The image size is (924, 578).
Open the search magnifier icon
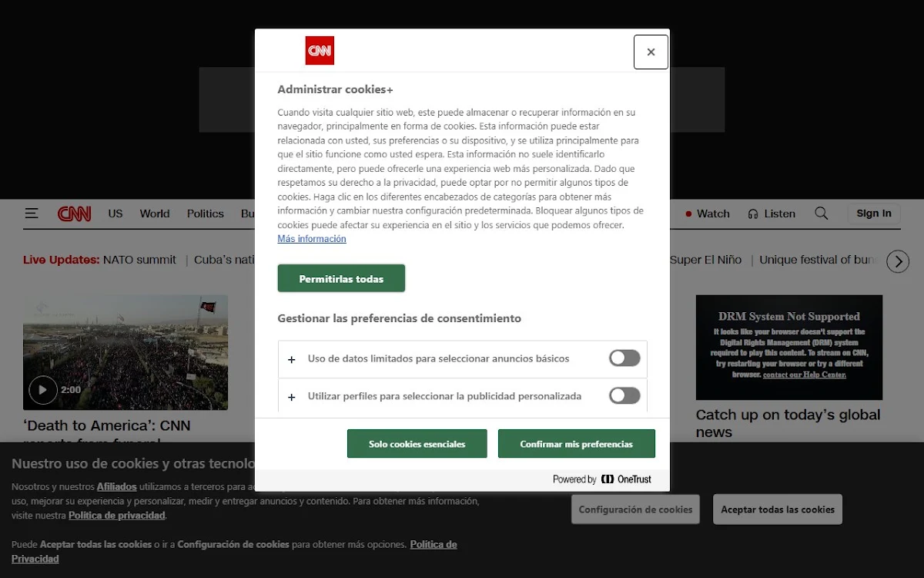[822, 213]
